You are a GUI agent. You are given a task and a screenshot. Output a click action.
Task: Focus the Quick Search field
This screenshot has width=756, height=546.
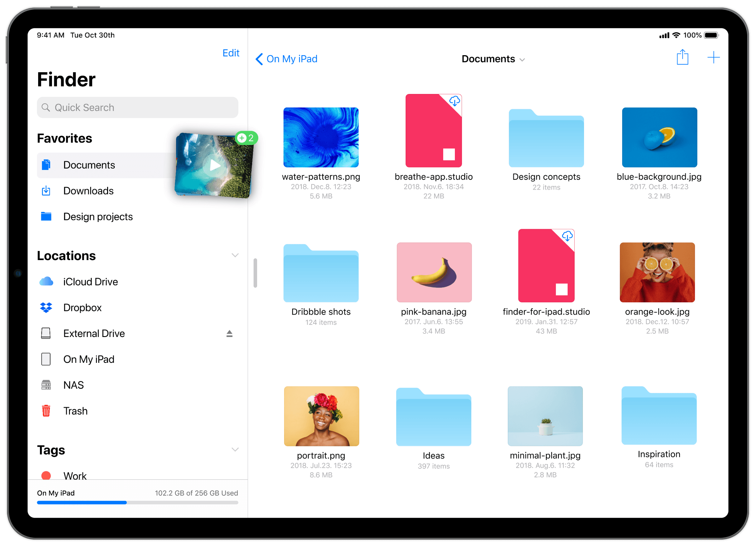[x=137, y=107]
